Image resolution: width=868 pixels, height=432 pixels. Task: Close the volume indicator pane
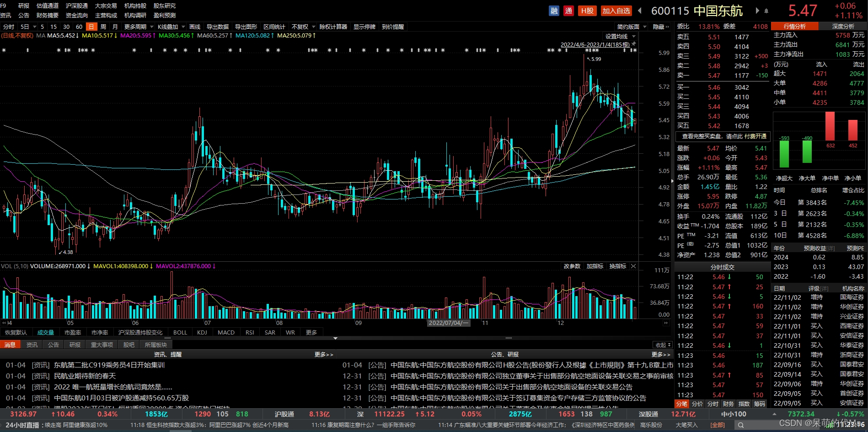(x=633, y=266)
